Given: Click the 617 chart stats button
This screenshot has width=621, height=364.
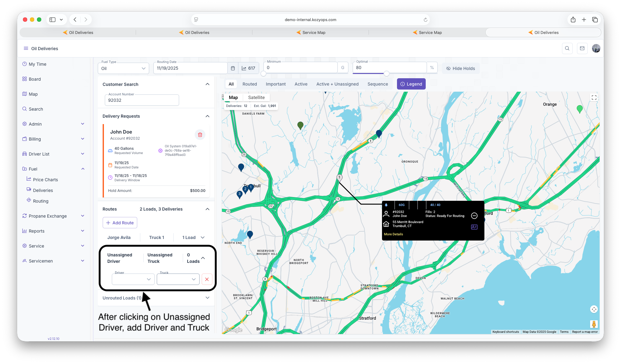Looking at the screenshot, I should click(248, 68).
